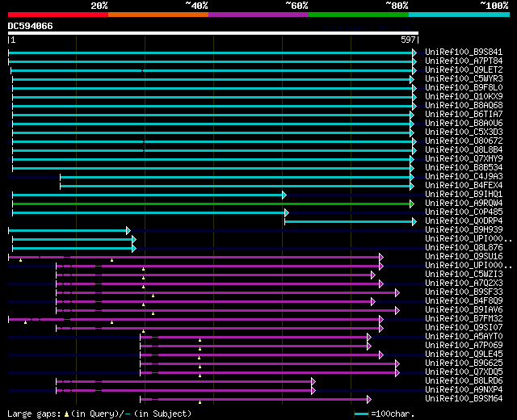Image resolution: width=517 pixels, height=420 pixels.
Task: Select the UniRef100_Q9LE45 label
Action: click(x=464, y=355)
